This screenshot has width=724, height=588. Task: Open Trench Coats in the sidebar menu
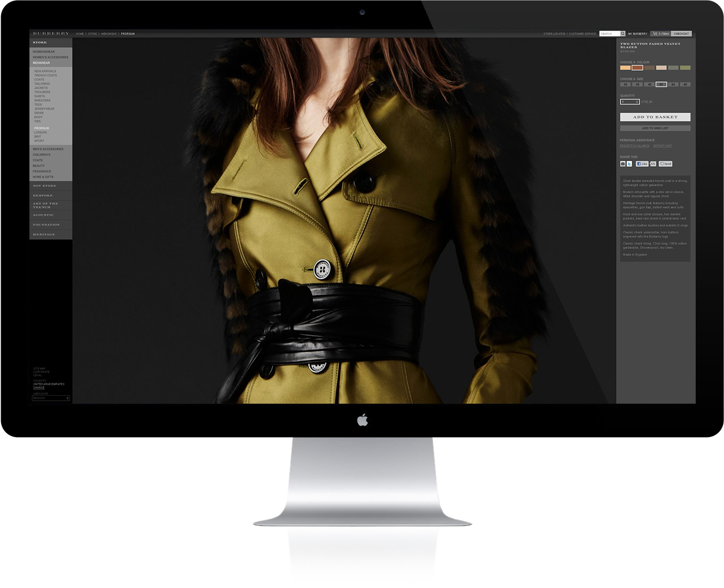coord(45,75)
